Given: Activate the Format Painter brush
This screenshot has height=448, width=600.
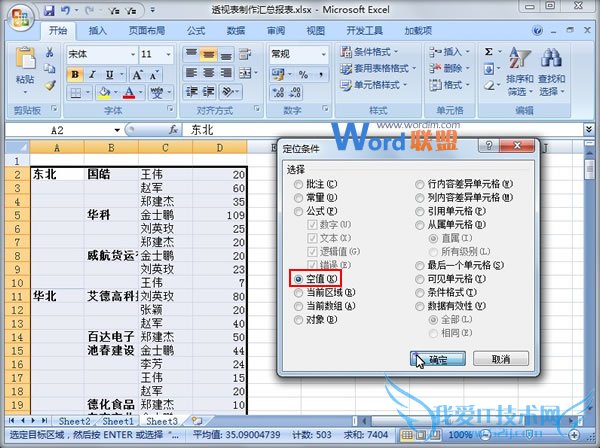Looking at the screenshot, I should (50, 85).
